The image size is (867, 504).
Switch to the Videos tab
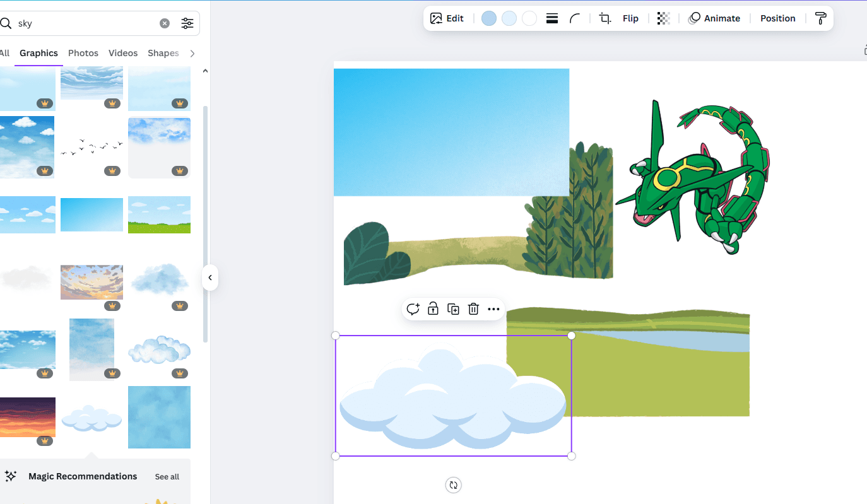[123, 53]
